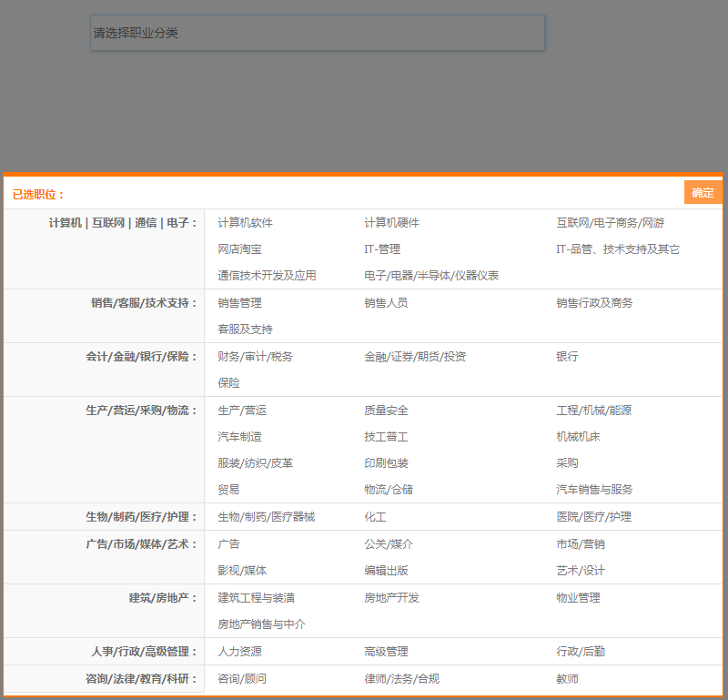Image resolution: width=728 pixels, height=700 pixels.
Task: Click the 已选职位 heading text
Action: coord(37,195)
